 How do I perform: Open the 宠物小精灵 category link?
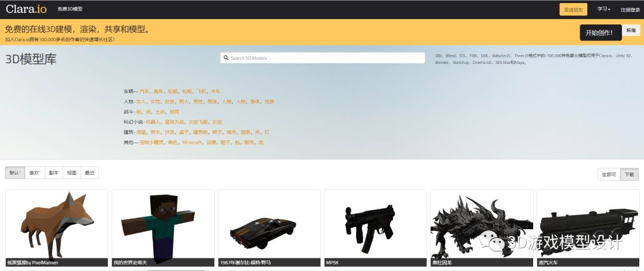151,143
